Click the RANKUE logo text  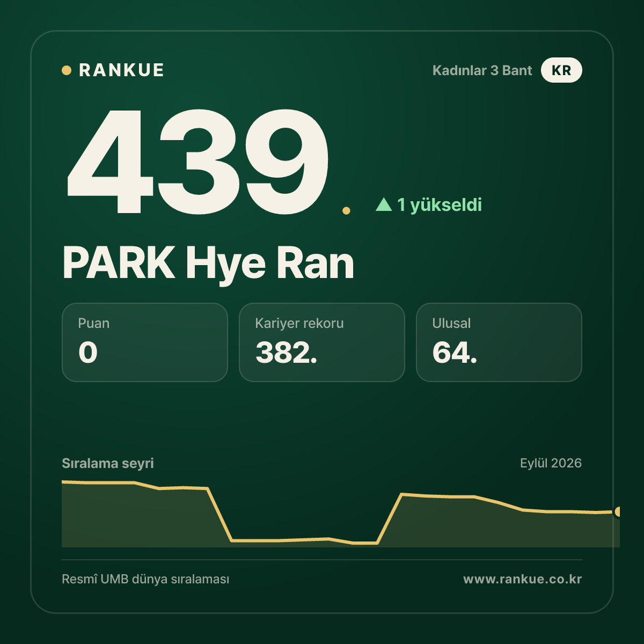[x=121, y=70]
